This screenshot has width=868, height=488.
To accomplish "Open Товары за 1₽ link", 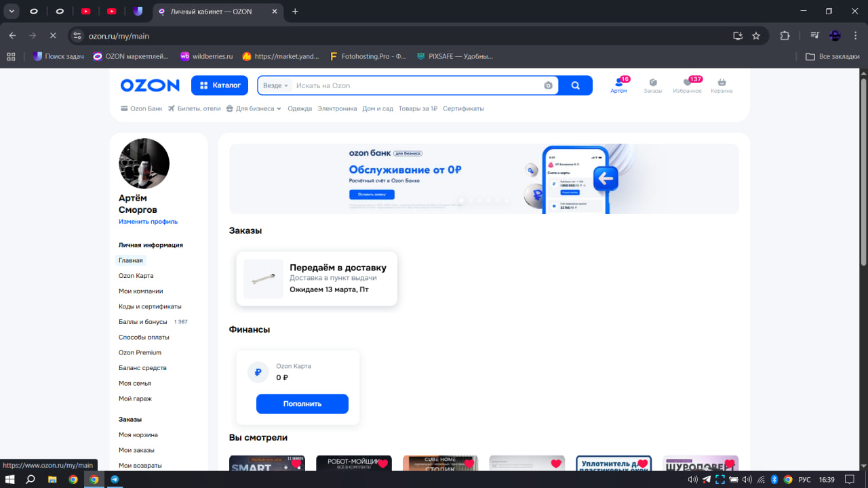I will click(418, 108).
